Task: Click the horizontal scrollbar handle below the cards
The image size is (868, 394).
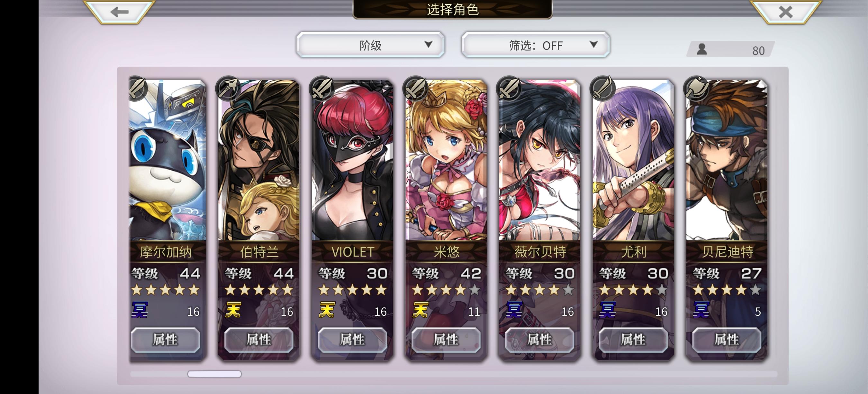Action: 214,374
